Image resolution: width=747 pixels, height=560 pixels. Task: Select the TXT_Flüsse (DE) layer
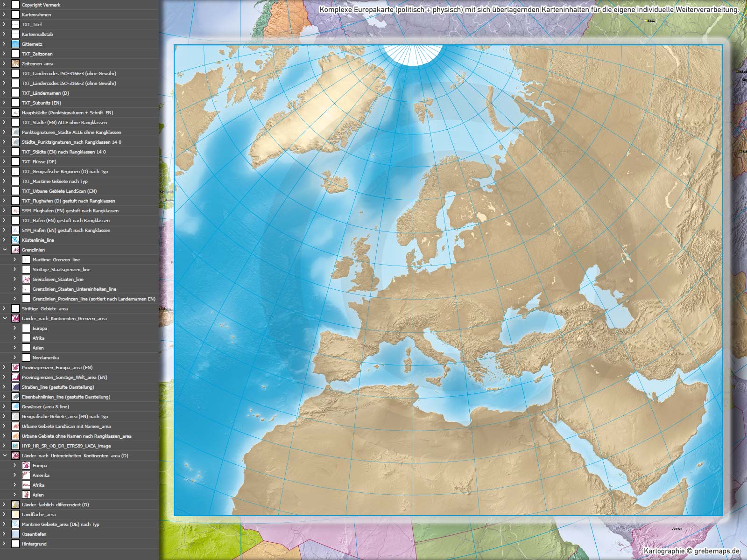coord(39,161)
